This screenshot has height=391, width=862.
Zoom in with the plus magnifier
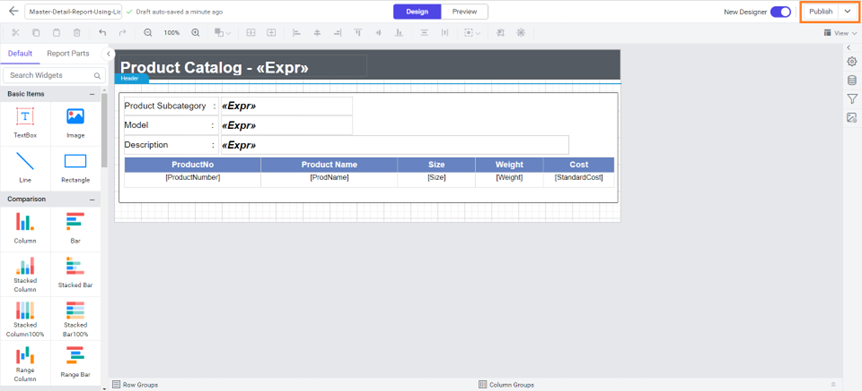pyautogui.click(x=195, y=33)
